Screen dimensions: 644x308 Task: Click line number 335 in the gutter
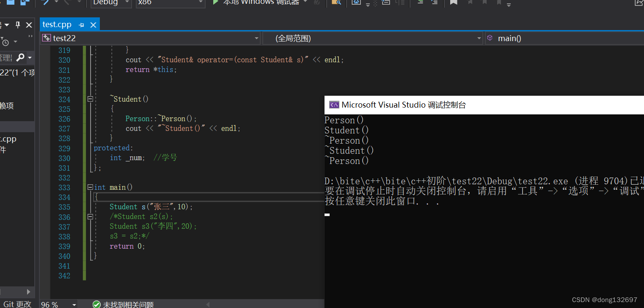pos(64,207)
